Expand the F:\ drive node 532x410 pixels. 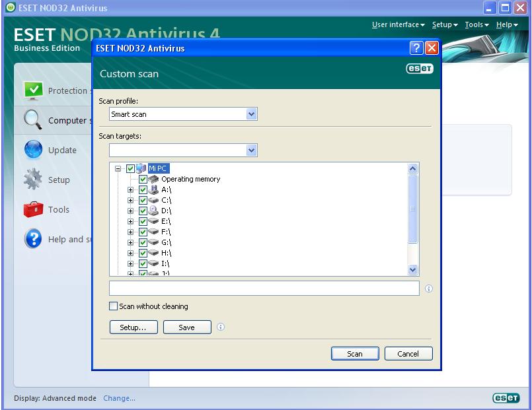coord(130,232)
